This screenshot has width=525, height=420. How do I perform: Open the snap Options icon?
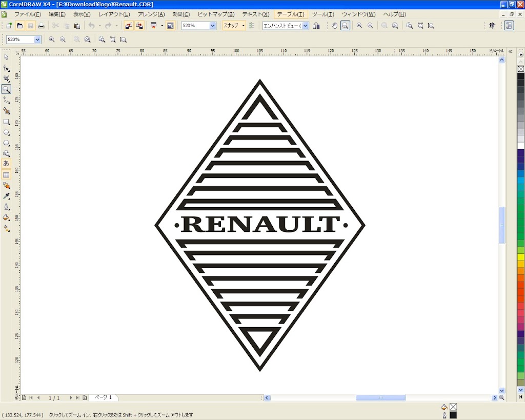tap(252, 26)
